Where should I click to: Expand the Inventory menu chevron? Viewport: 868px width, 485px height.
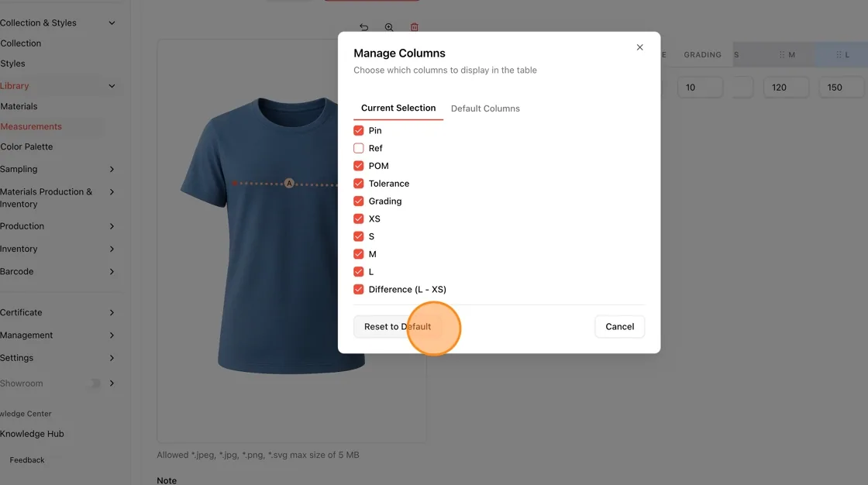[x=112, y=249]
